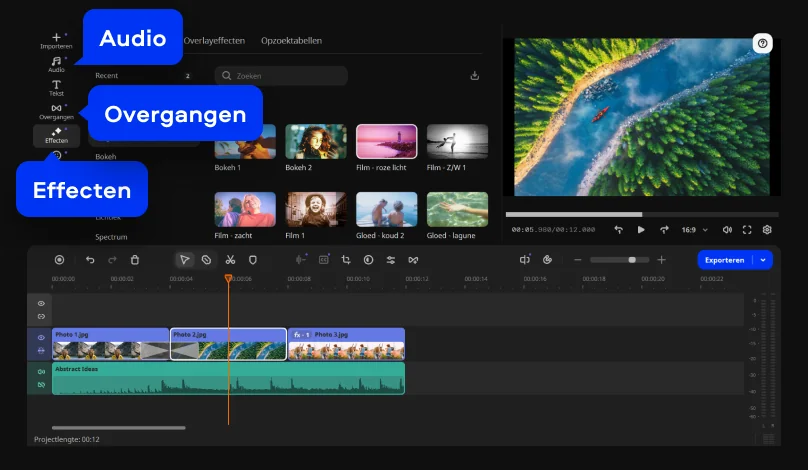Select the scissors split tool

tap(230, 259)
